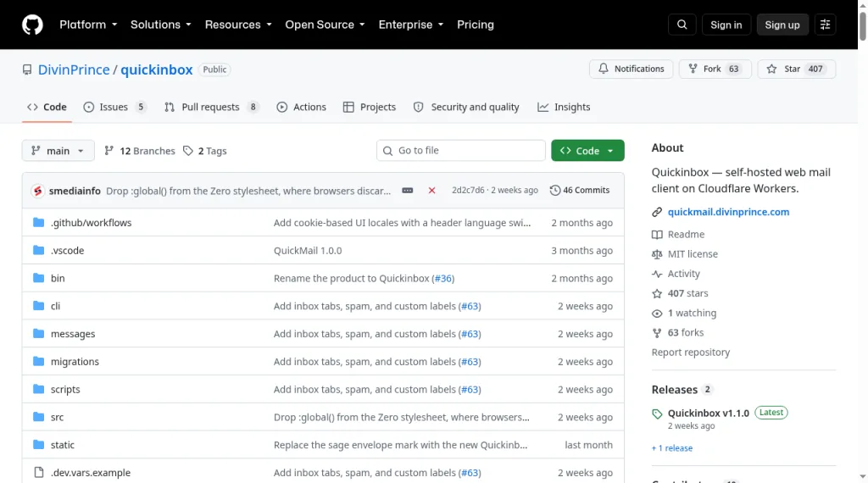Click the + 1 release link
868x483 pixels.
pos(672,448)
